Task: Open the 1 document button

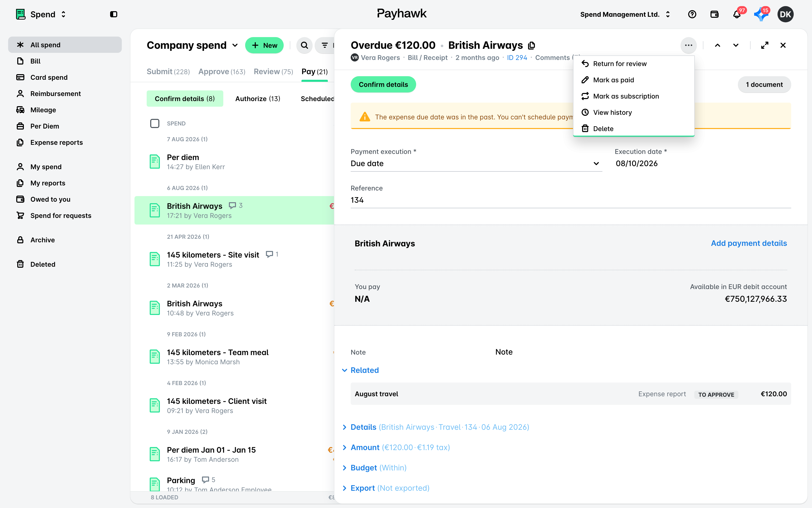Action: click(764, 85)
